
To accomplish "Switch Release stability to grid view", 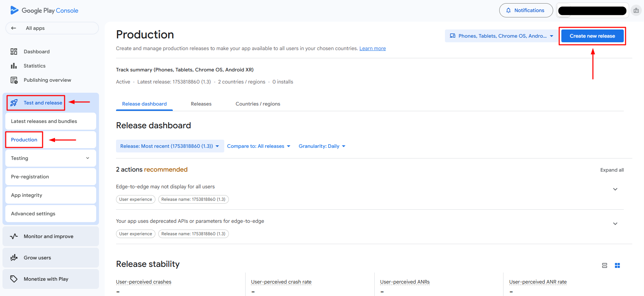I will click(x=617, y=265).
